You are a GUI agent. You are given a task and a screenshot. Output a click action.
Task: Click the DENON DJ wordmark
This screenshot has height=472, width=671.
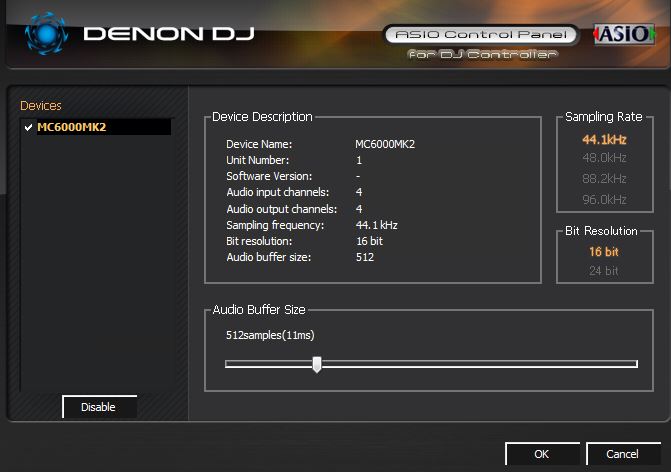tap(169, 34)
